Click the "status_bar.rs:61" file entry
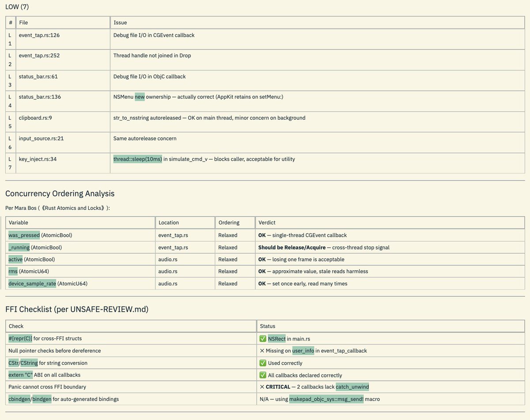The width and height of the screenshot is (530, 420). click(38, 76)
